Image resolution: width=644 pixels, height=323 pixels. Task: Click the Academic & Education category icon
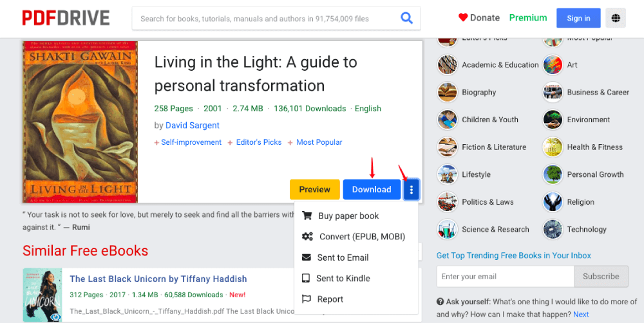click(448, 65)
